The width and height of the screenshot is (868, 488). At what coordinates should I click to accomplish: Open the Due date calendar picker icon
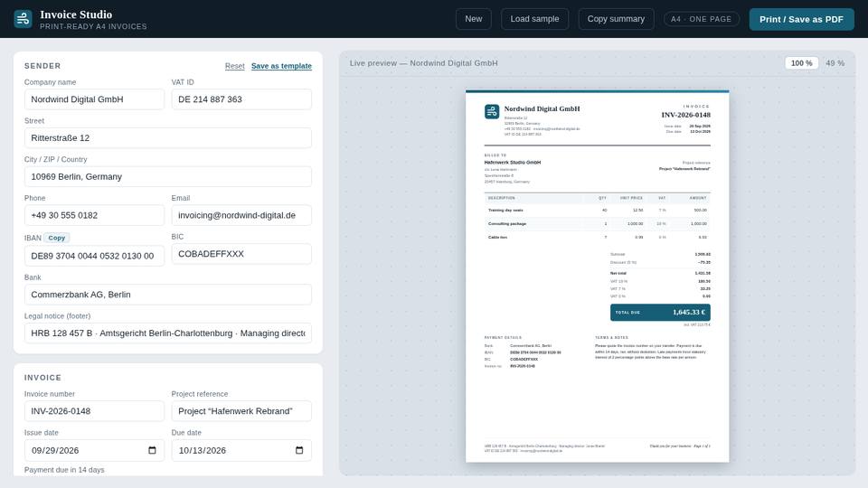tap(299, 450)
